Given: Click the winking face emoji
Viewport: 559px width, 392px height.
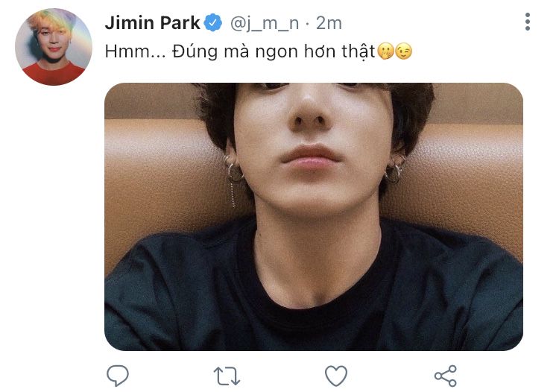Looking at the screenshot, I should click(x=404, y=53).
